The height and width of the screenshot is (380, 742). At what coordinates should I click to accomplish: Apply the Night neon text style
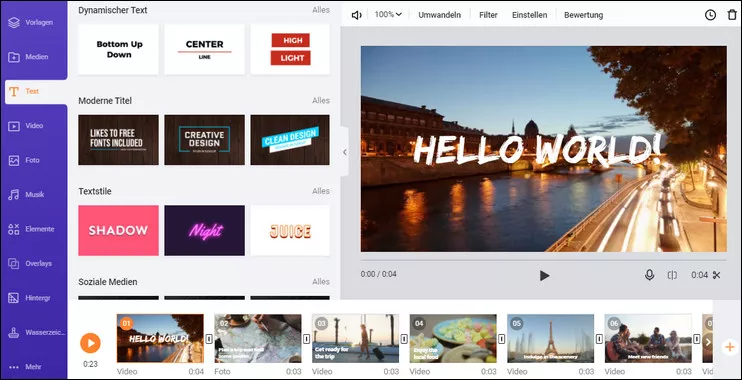pyautogui.click(x=204, y=230)
